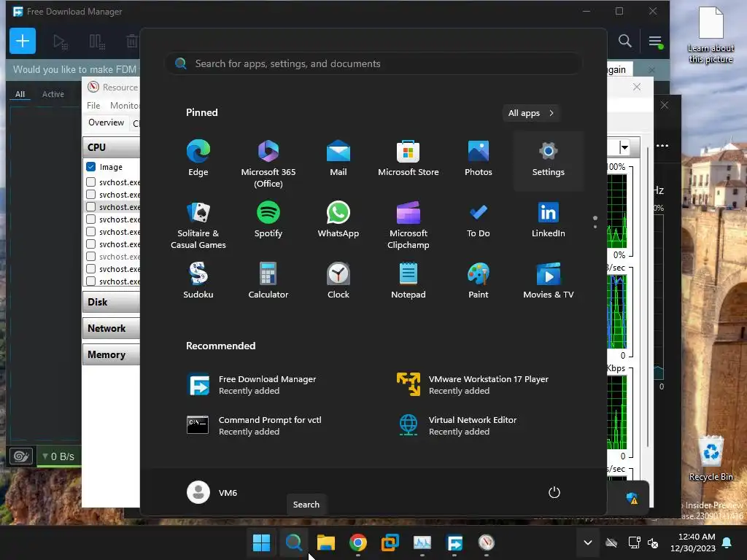This screenshot has width=747, height=560.
Task: Open the To Do app
Action: (479, 219)
